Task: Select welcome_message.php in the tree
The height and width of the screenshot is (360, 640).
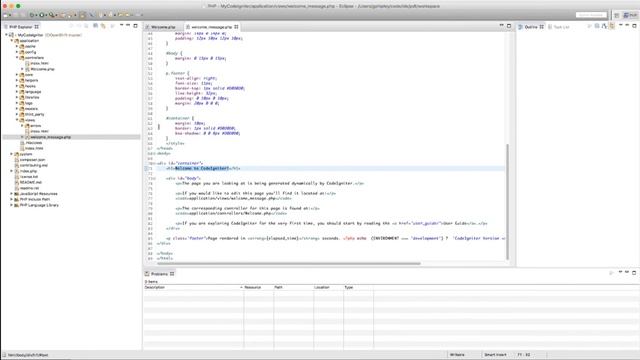Action: click(50, 137)
